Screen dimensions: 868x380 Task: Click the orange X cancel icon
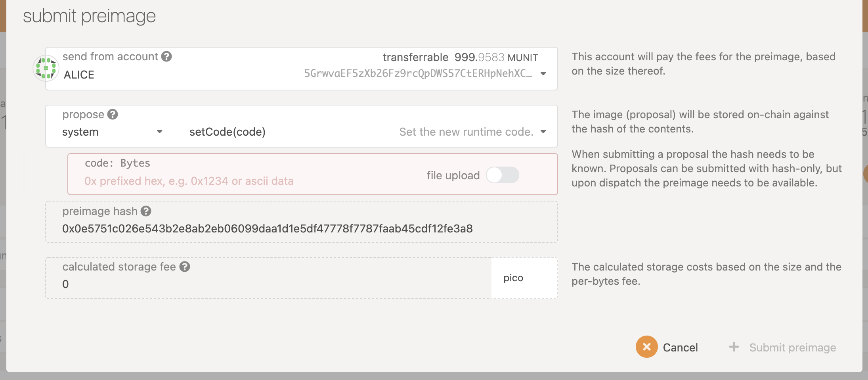[x=646, y=347]
